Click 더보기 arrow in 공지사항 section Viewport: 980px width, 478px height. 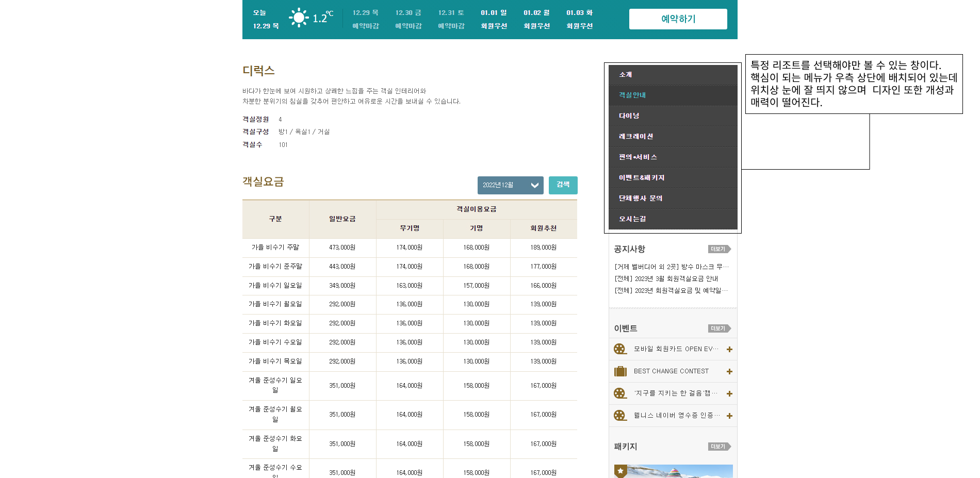pos(719,249)
